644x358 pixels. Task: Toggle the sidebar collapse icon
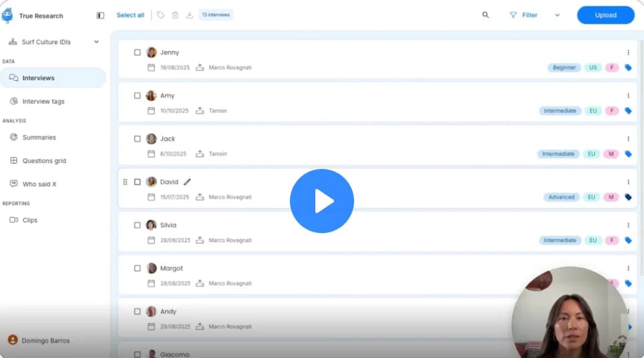pos(100,15)
